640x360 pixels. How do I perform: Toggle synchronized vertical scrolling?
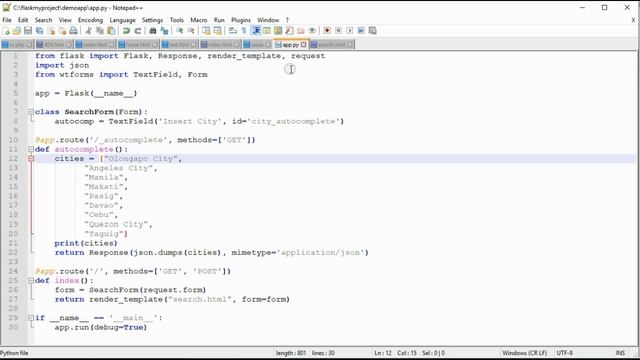(x=206, y=31)
